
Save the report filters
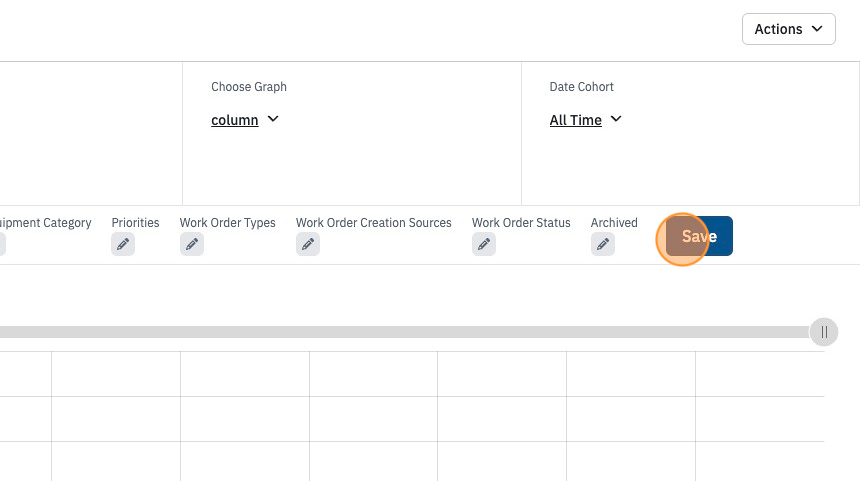coord(699,236)
